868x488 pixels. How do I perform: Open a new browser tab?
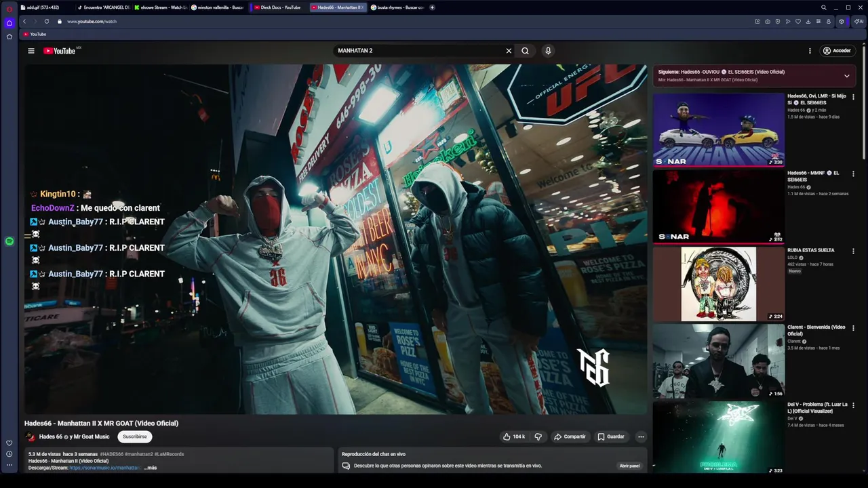point(433,7)
